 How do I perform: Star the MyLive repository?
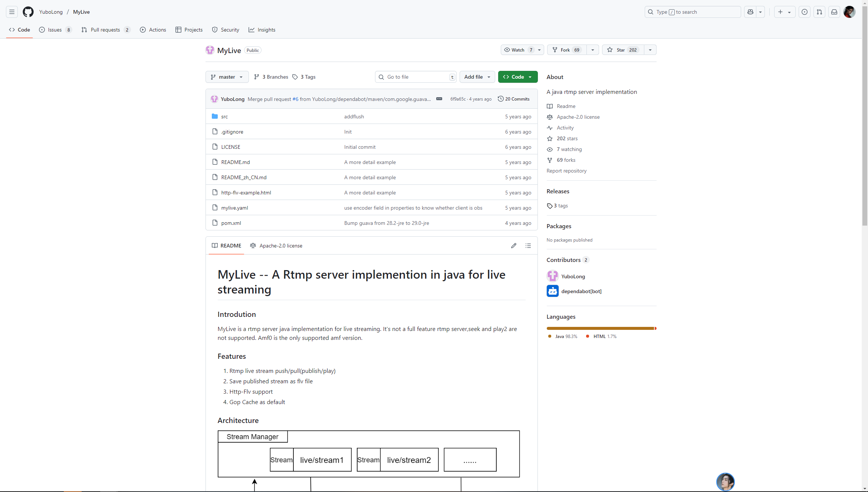pyautogui.click(x=623, y=50)
